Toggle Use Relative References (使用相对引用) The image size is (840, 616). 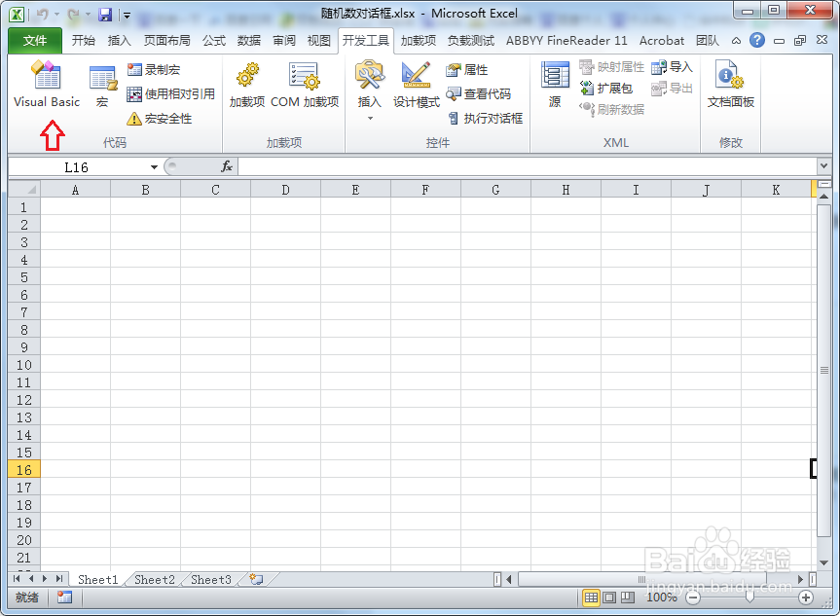[x=171, y=94]
